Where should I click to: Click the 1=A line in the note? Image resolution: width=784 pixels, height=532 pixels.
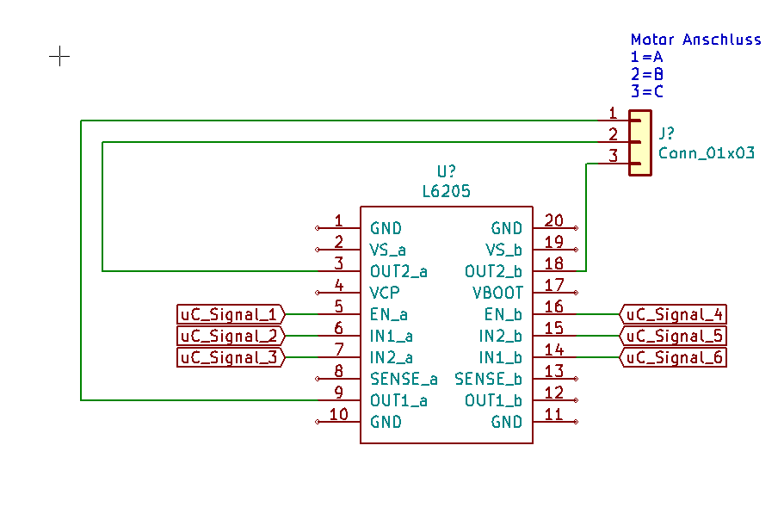pos(647,57)
